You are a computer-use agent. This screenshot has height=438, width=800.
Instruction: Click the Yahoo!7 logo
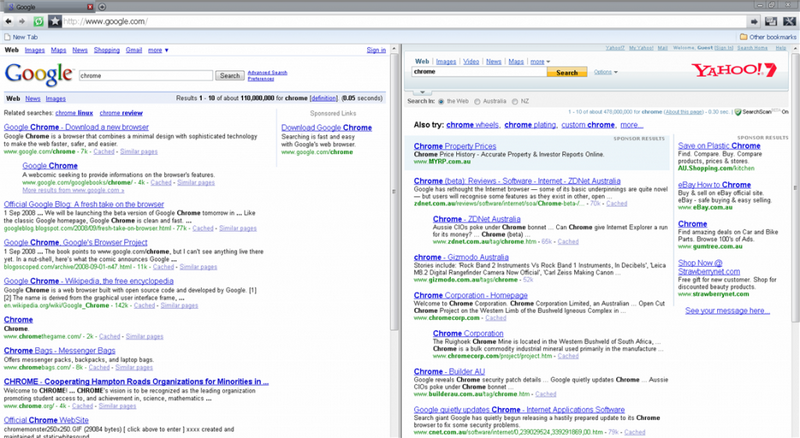click(x=734, y=70)
